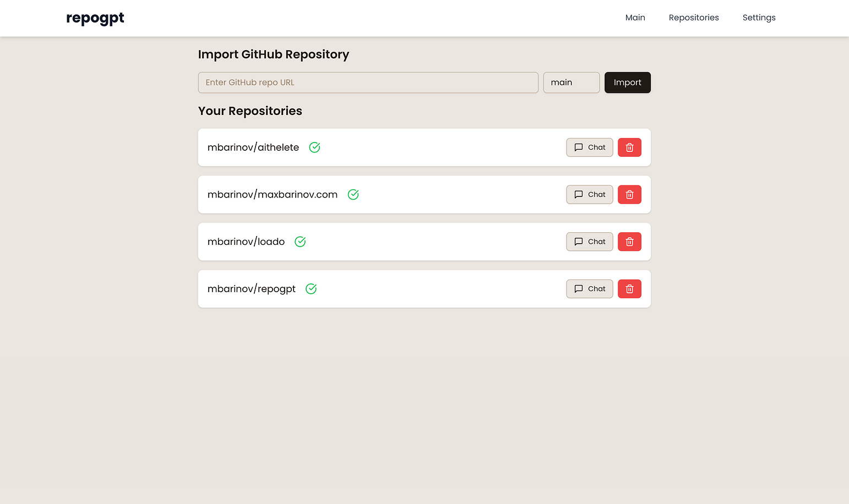Image resolution: width=849 pixels, height=504 pixels.
Task: Click the branch field showing main
Action: click(572, 83)
